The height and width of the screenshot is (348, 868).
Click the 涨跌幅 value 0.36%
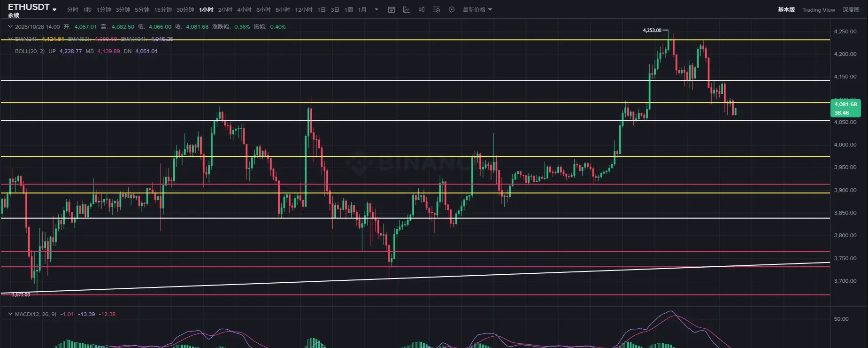[x=242, y=27]
